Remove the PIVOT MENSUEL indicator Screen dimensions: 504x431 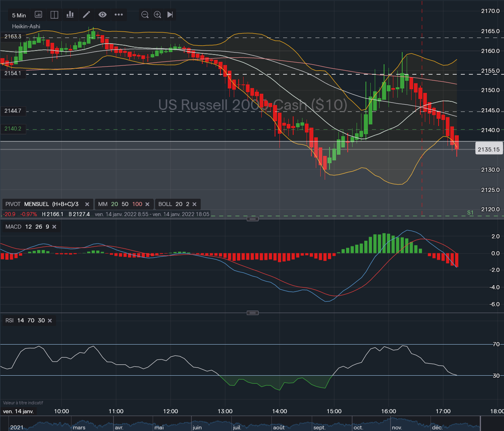point(87,204)
